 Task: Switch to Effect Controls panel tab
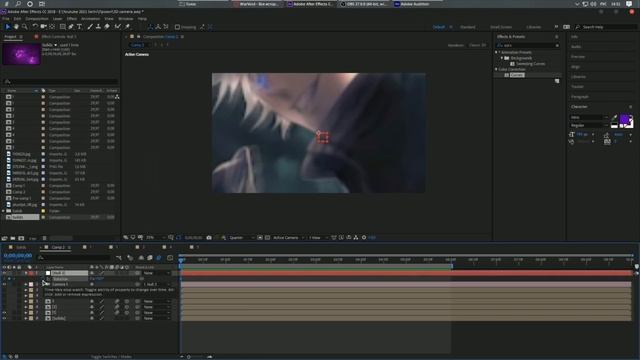tap(59, 37)
